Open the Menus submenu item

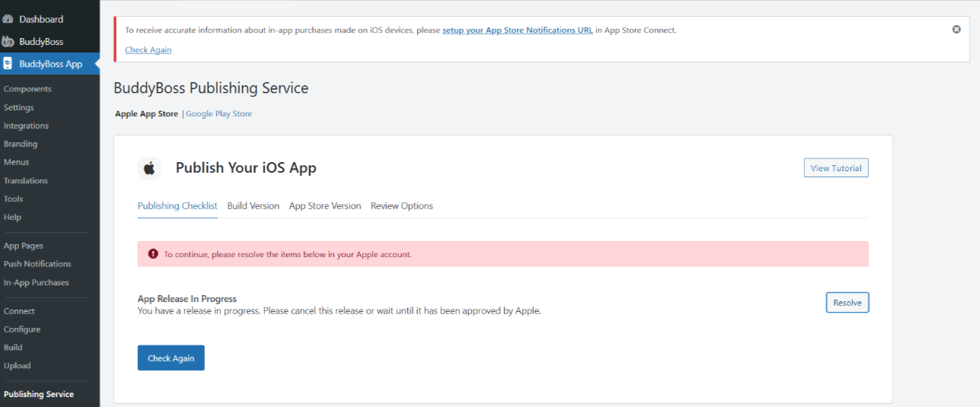coord(17,162)
